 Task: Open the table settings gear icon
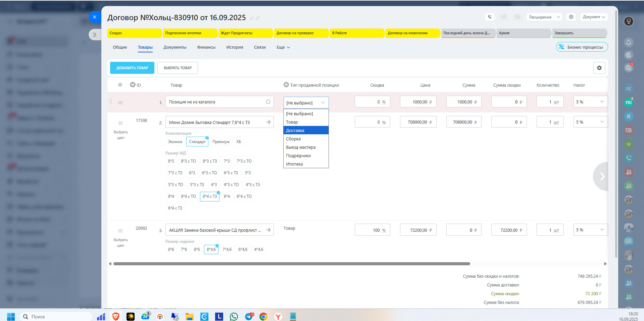(x=599, y=68)
